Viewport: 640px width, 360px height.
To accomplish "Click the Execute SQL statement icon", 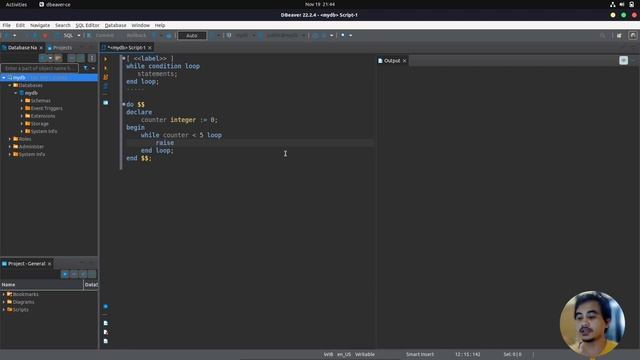I will coord(106,59).
